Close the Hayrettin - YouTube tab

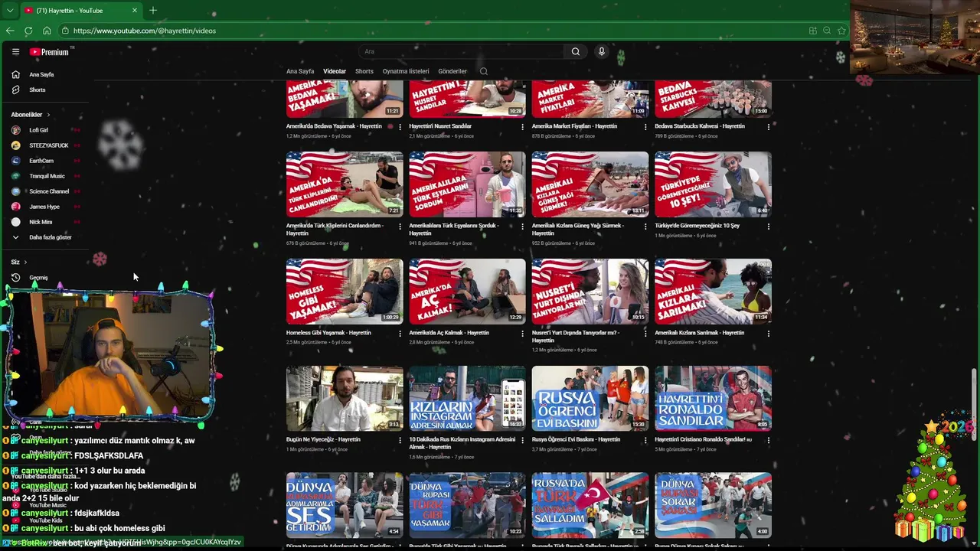[135, 10]
